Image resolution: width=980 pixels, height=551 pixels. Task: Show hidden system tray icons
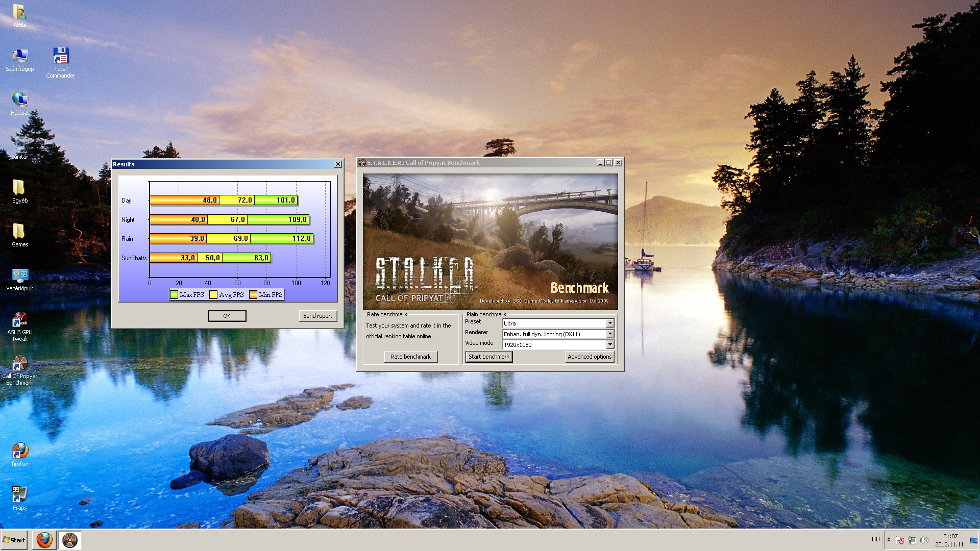[x=889, y=539]
